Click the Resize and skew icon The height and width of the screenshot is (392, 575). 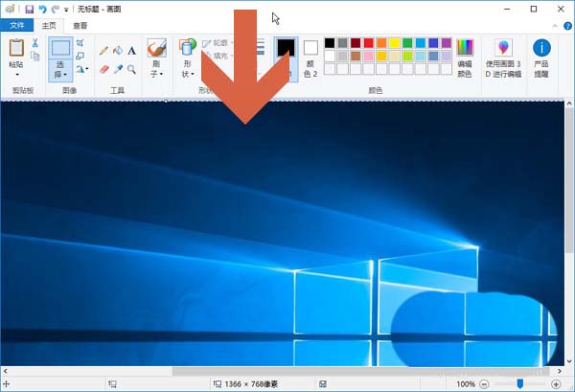pyautogui.click(x=80, y=57)
